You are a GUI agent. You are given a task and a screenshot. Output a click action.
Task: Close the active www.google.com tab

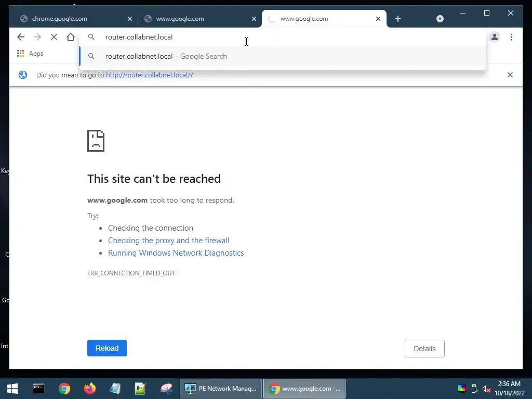(378, 19)
